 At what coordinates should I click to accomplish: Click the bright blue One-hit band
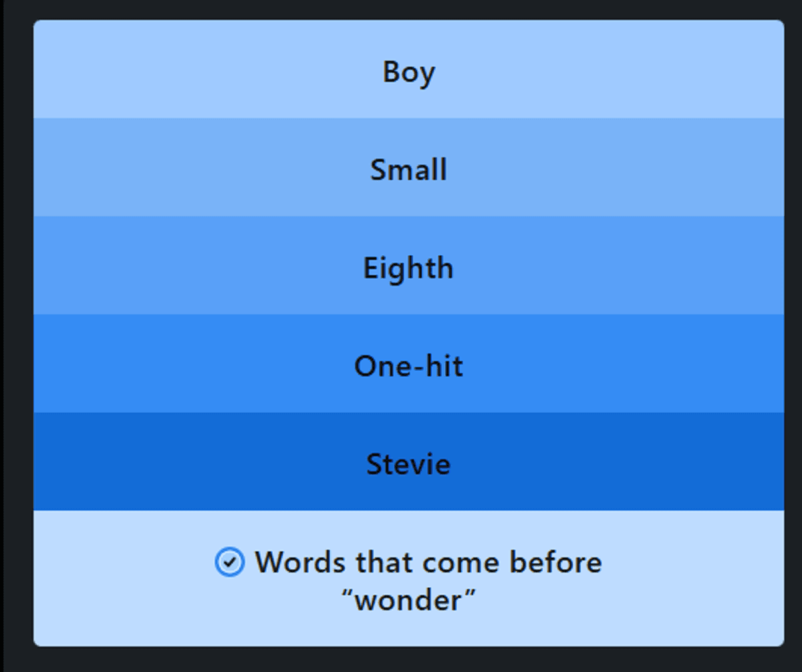(200, 364)
